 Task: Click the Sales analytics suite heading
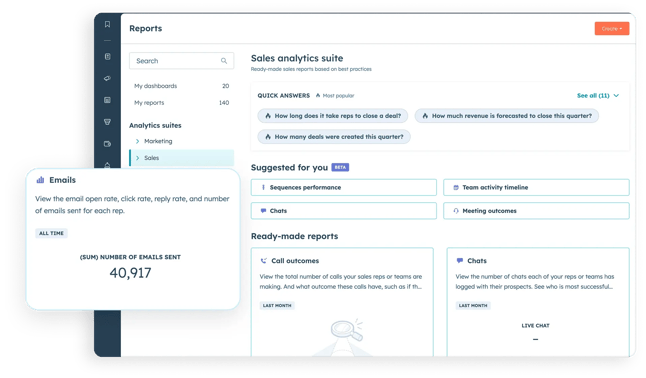297,58
